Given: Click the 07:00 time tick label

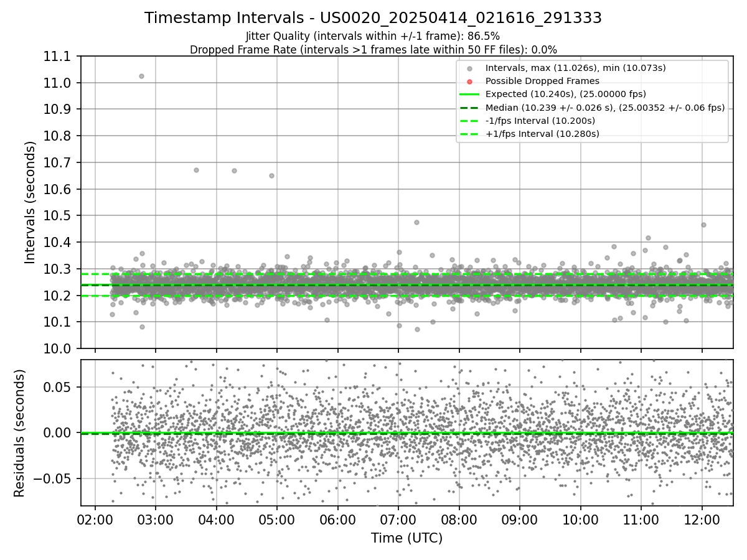Looking at the screenshot, I should (398, 520).
